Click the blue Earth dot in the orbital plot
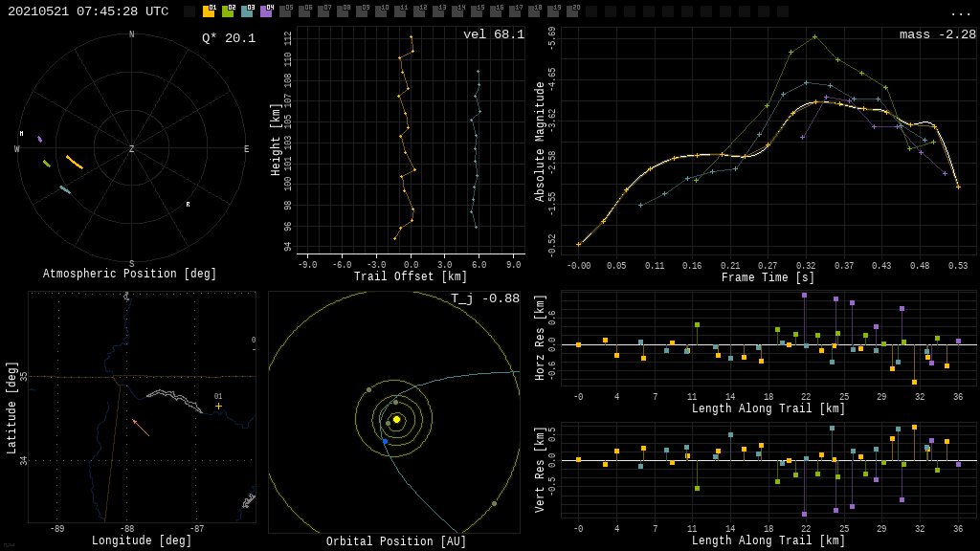This screenshot has width=980, height=551. click(x=386, y=441)
